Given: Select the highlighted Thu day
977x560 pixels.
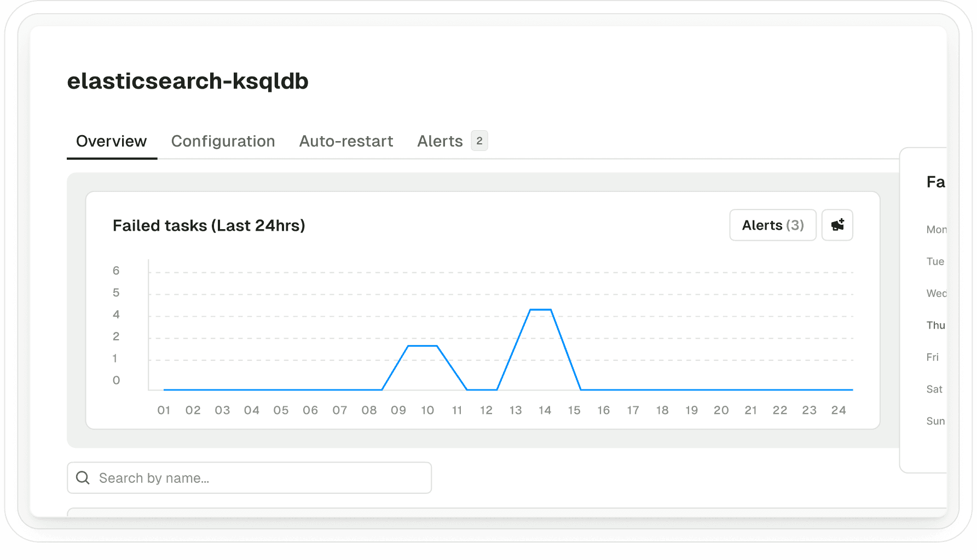Looking at the screenshot, I should 935,325.
